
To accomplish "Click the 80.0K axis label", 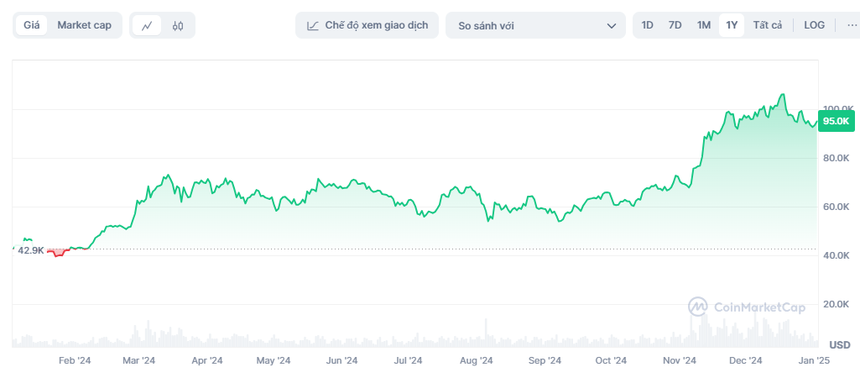I will 836,158.
